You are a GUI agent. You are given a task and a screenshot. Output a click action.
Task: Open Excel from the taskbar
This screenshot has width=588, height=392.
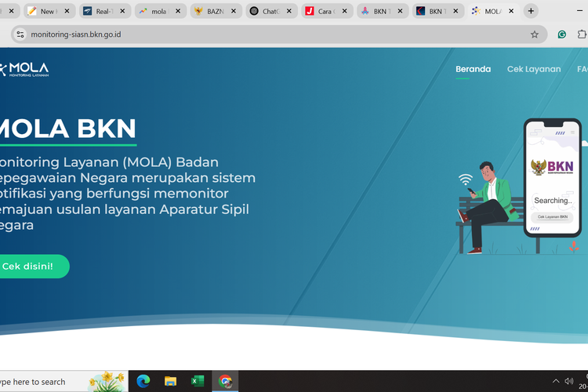pos(198,381)
